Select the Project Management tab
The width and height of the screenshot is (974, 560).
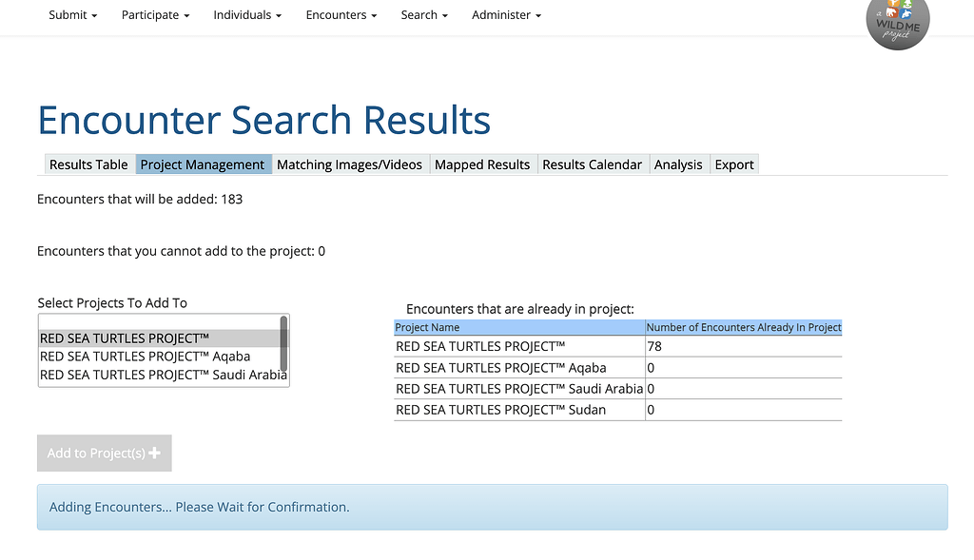[203, 164]
